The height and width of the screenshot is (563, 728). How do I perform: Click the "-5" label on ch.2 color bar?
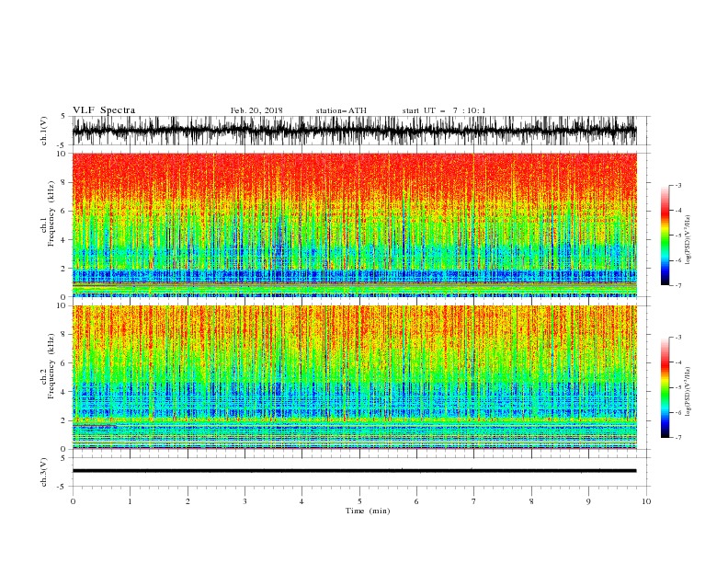[x=678, y=387]
